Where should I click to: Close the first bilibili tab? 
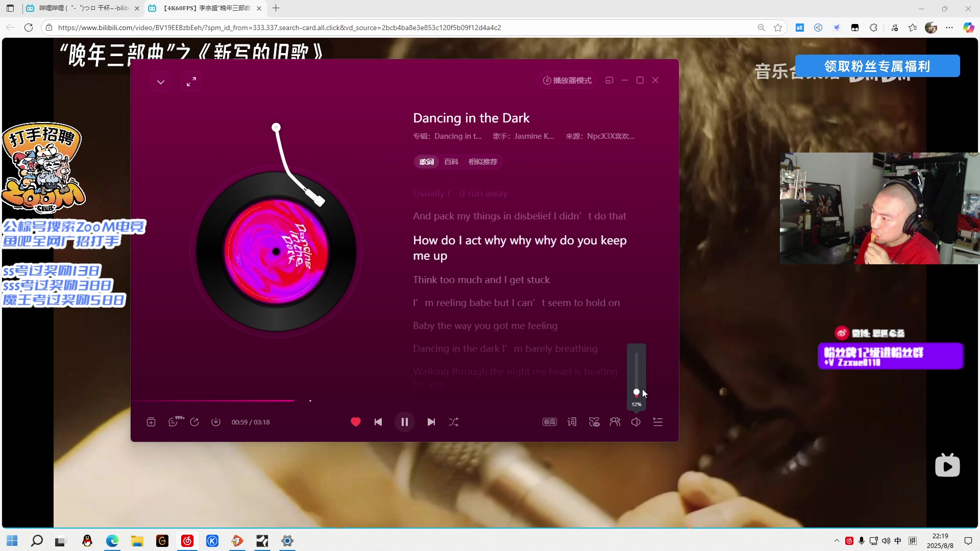coord(137,8)
